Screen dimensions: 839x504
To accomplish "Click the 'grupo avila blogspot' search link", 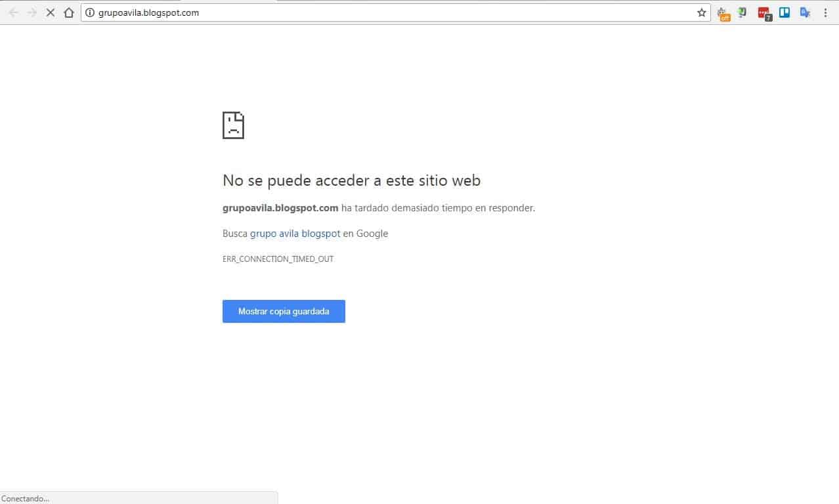I will coord(295,234).
